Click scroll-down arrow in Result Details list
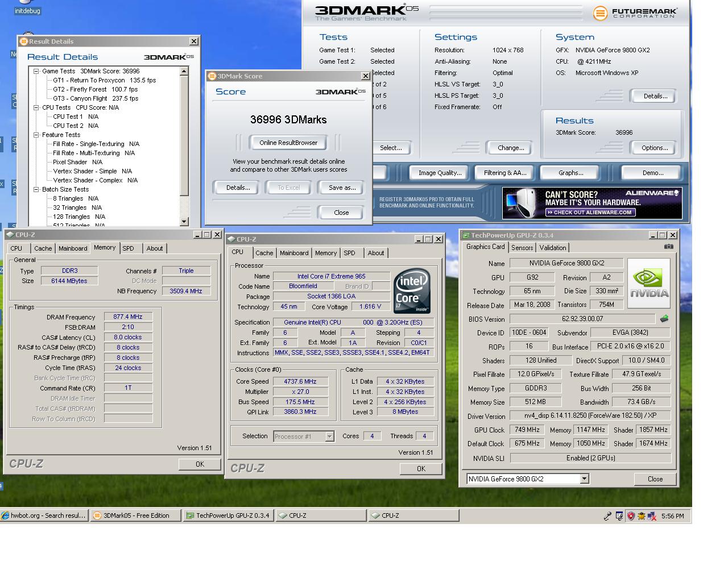This screenshot has width=728, height=582. [x=184, y=221]
